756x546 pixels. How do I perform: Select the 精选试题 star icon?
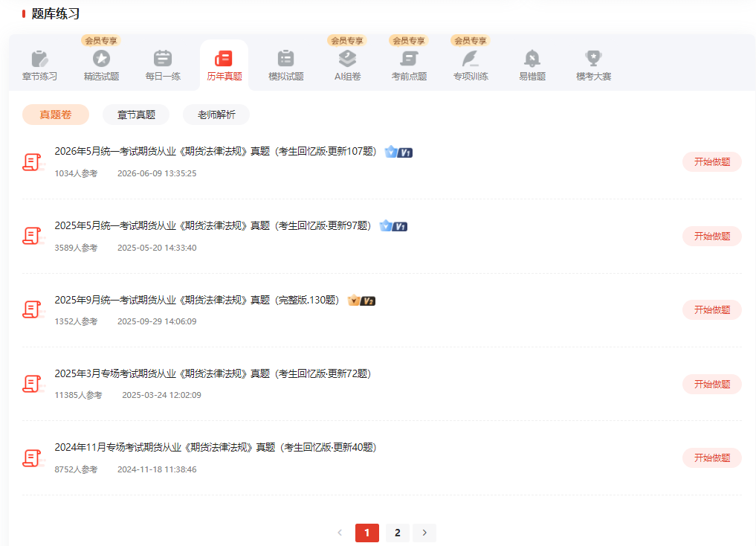click(101, 59)
